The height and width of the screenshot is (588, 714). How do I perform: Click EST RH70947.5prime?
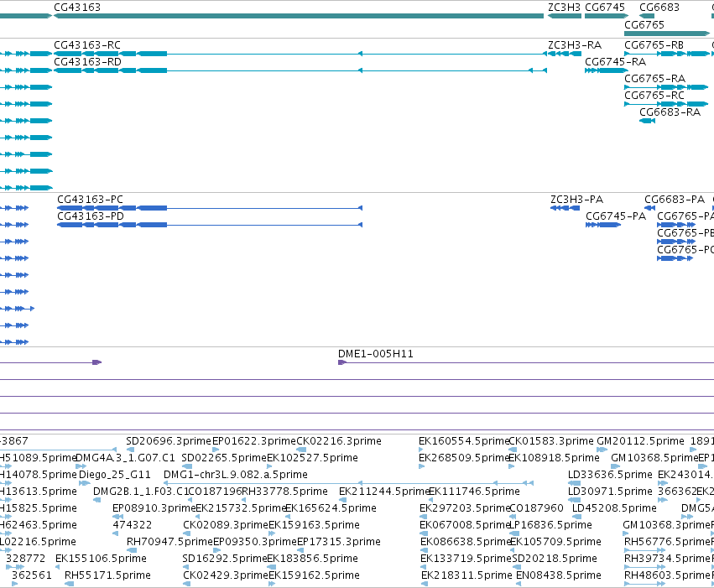tap(169, 542)
